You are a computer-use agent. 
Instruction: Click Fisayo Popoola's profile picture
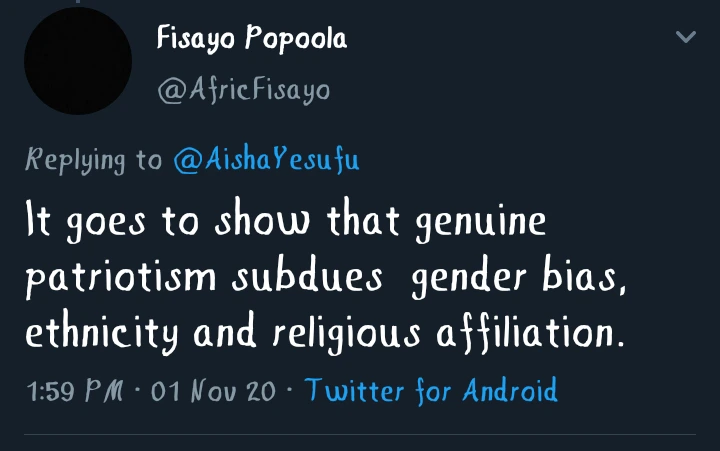(78, 62)
